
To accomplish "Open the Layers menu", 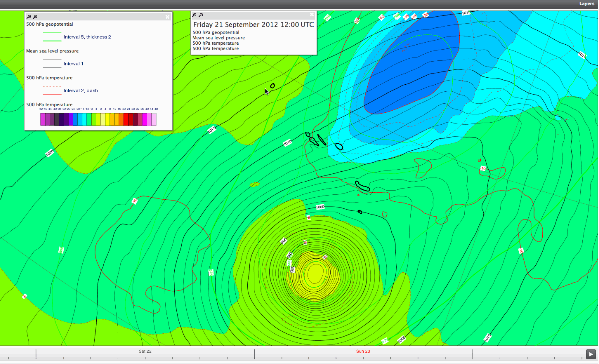I will click(x=587, y=4).
